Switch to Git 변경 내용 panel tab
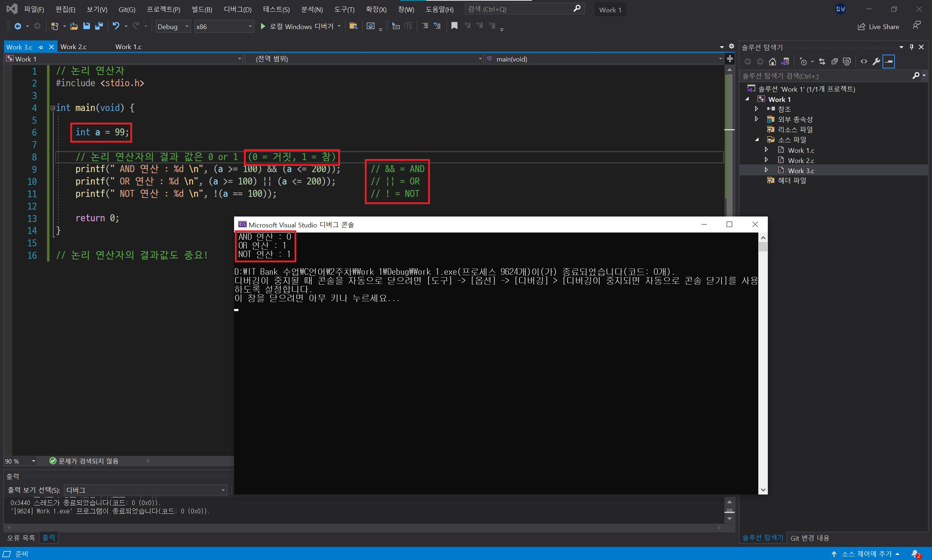This screenshot has width=932, height=560. [x=809, y=538]
